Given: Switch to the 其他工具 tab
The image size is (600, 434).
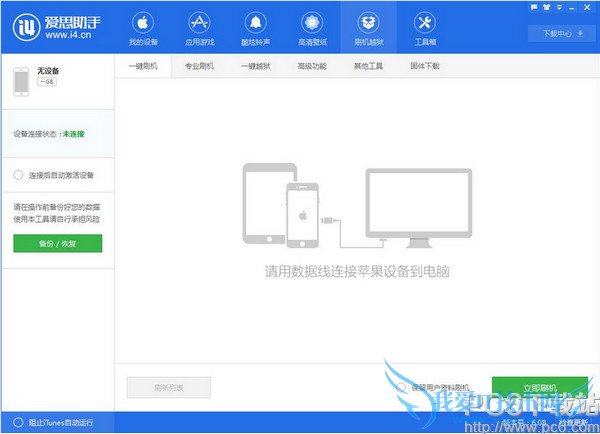Looking at the screenshot, I should [368, 66].
